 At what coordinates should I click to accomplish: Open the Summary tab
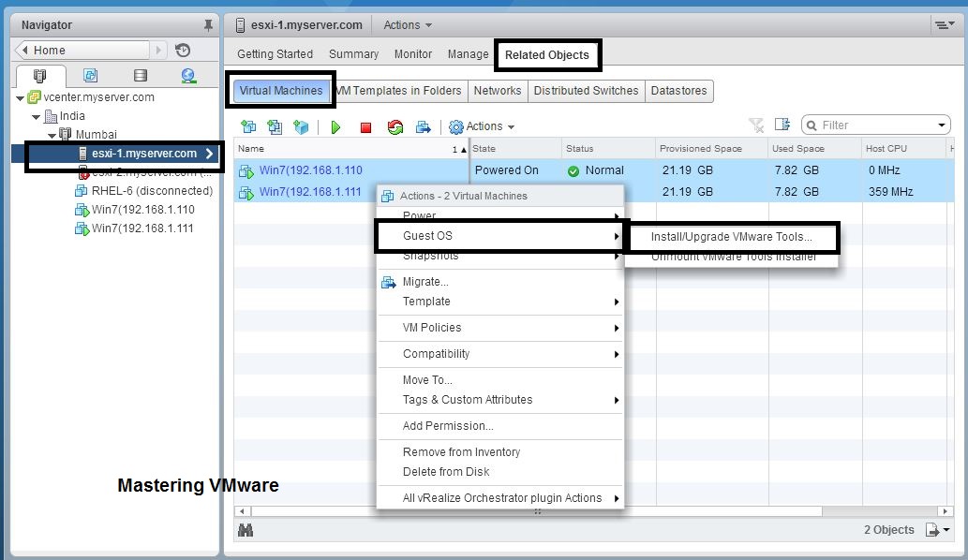coord(353,54)
